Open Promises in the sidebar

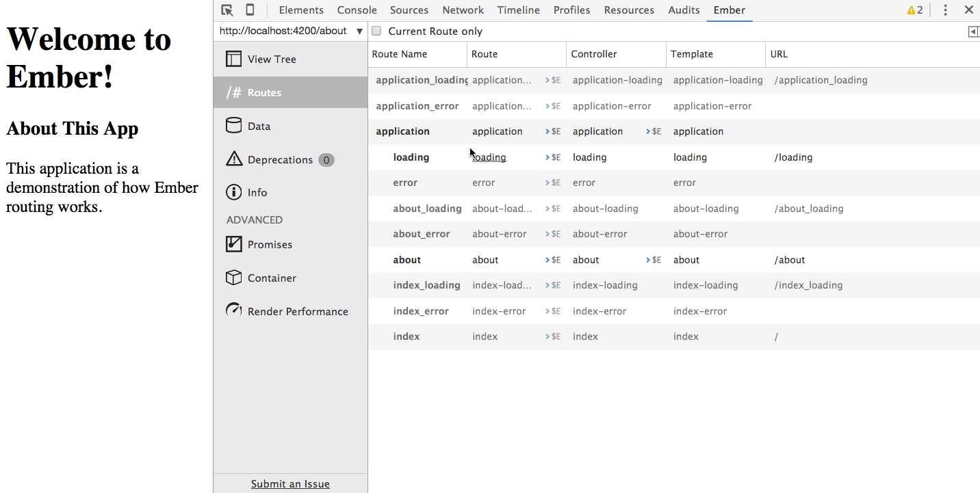point(290,244)
